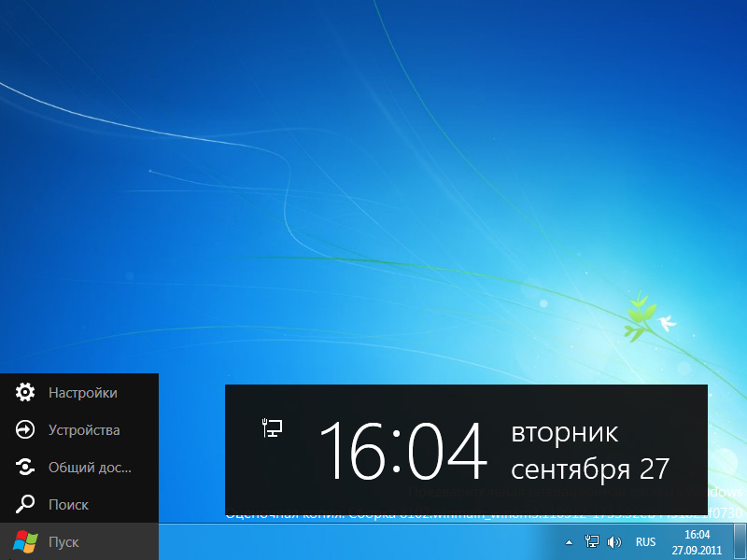
Task: Select the Общий дос... sharing charm
Action: [79, 468]
